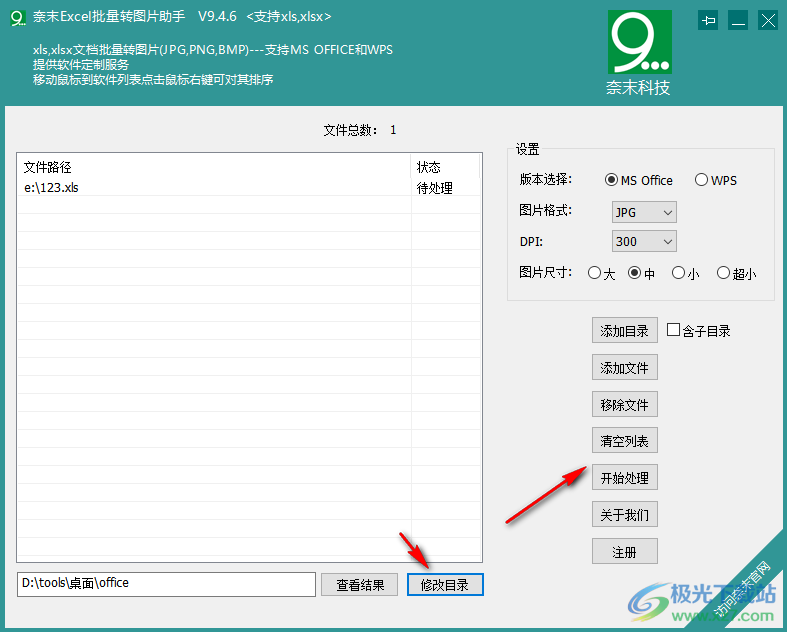Click 修改目录 to change output folder

pyautogui.click(x=445, y=585)
